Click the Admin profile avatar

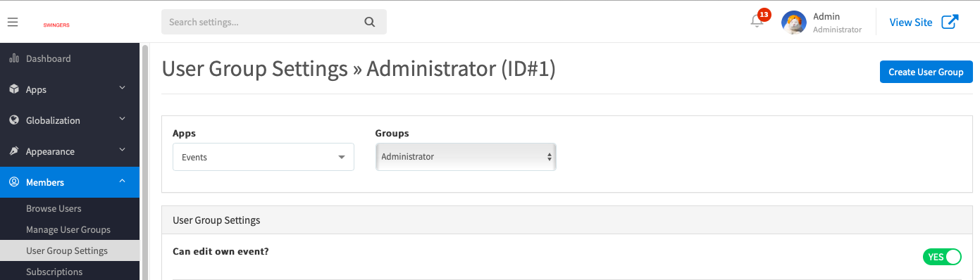click(x=794, y=23)
